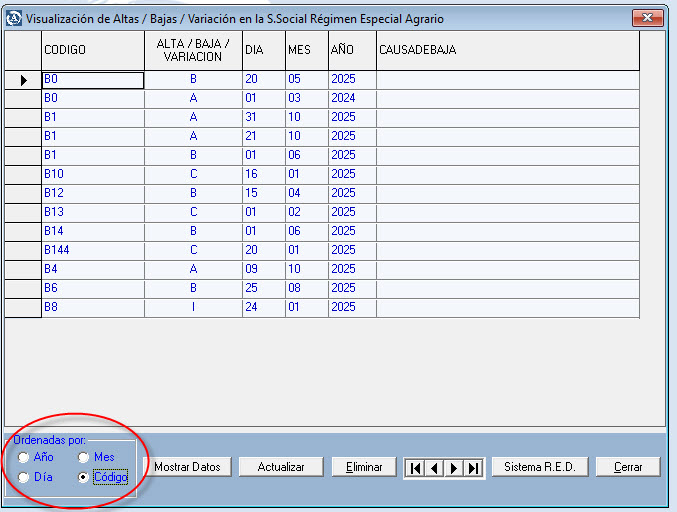Sort records by Día
This screenshot has width=677, height=512.
click(23, 477)
